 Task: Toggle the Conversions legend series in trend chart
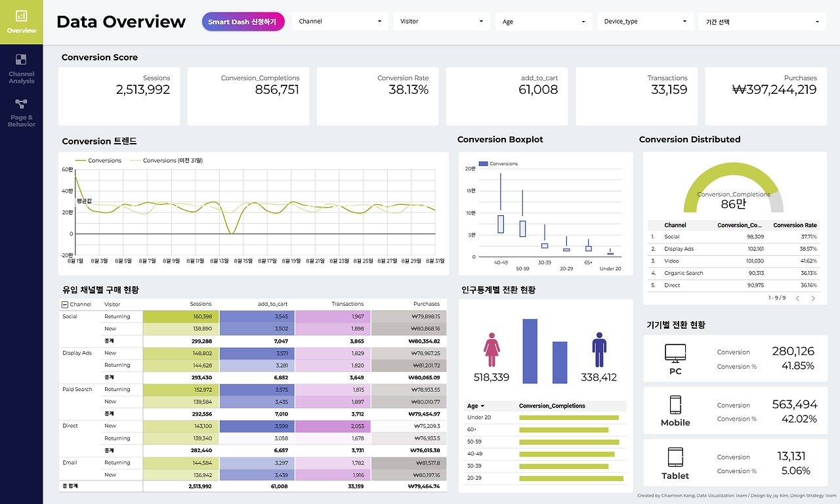click(98, 160)
